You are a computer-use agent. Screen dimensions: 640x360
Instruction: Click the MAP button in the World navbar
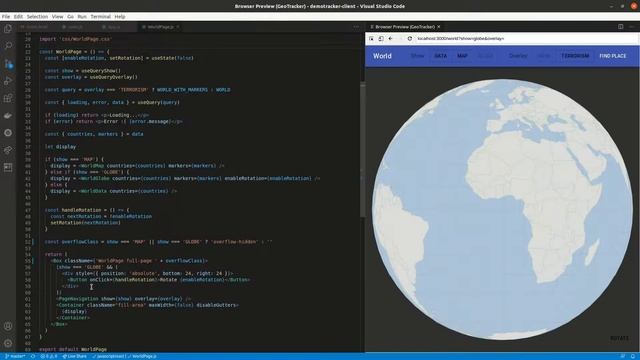tap(462, 56)
